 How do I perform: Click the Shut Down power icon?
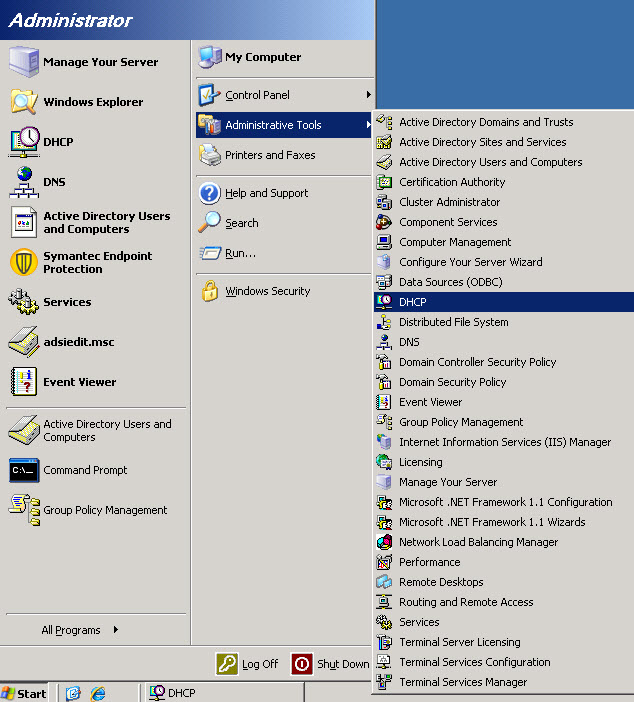pyautogui.click(x=302, y=663)
